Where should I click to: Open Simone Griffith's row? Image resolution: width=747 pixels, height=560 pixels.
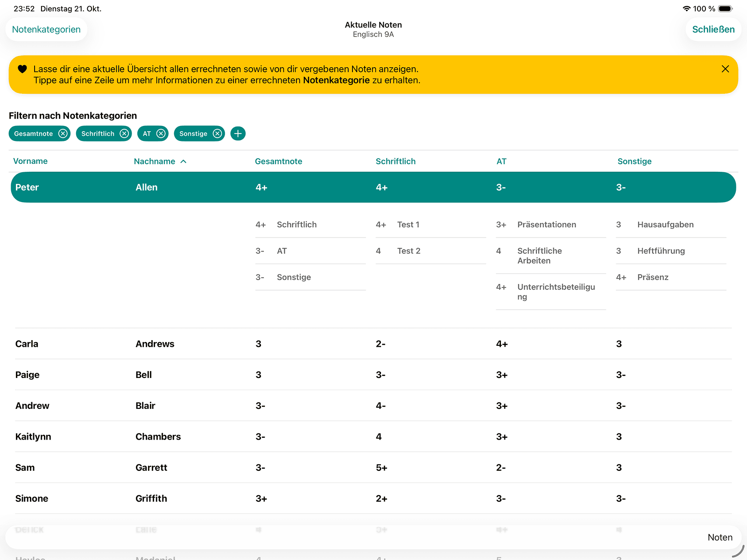point(373,498)
